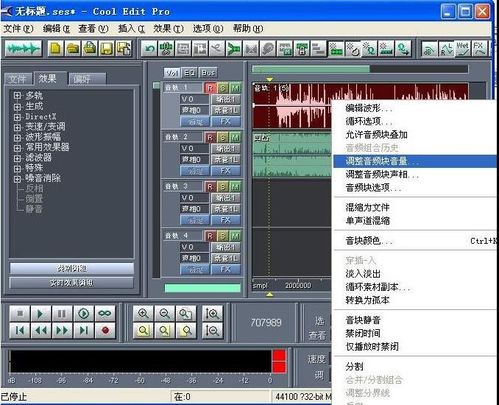This screenshot has height=405, width=499.
Task: Click track 3 FX button
Action: 226,220
